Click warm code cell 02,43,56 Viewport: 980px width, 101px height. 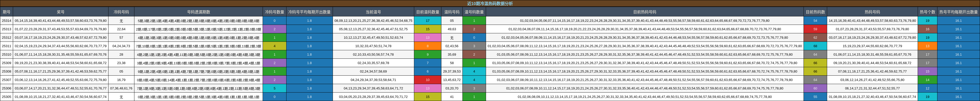[x=452, y=46]
